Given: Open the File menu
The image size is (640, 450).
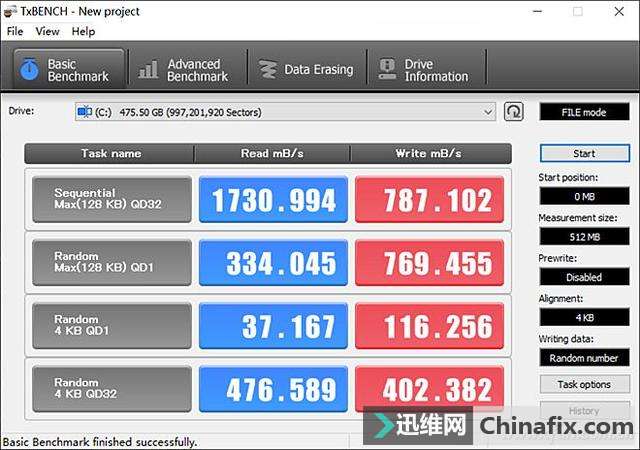Looking at the screenshot, I should click(15, 31).
